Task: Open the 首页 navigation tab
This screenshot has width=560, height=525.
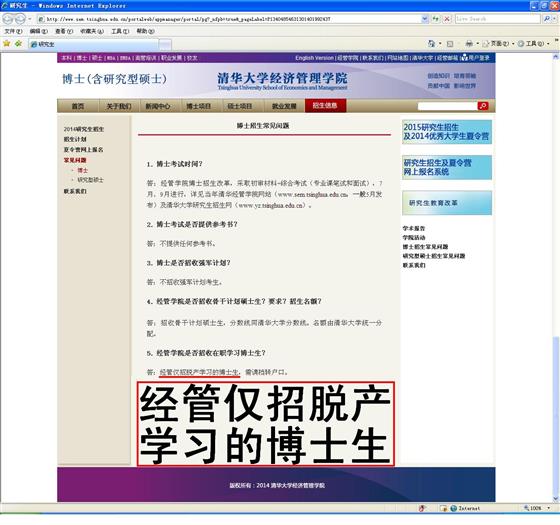Action: (x=78, y=106)
